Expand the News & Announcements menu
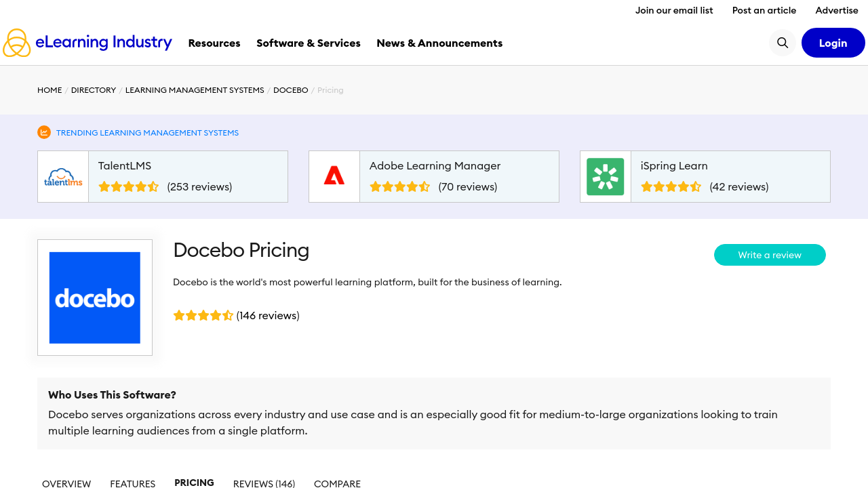Screen dimensions: 868x488 pyautogui.click(x=439, y=43)
